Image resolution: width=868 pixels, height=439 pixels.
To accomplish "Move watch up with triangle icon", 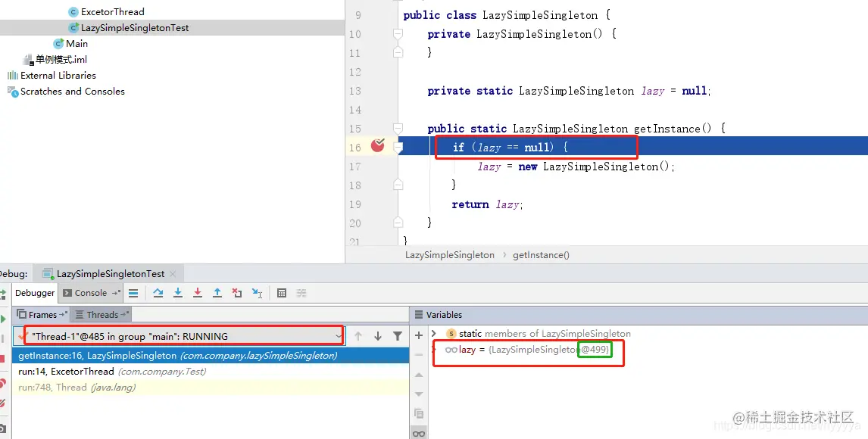I will (419, 375).
